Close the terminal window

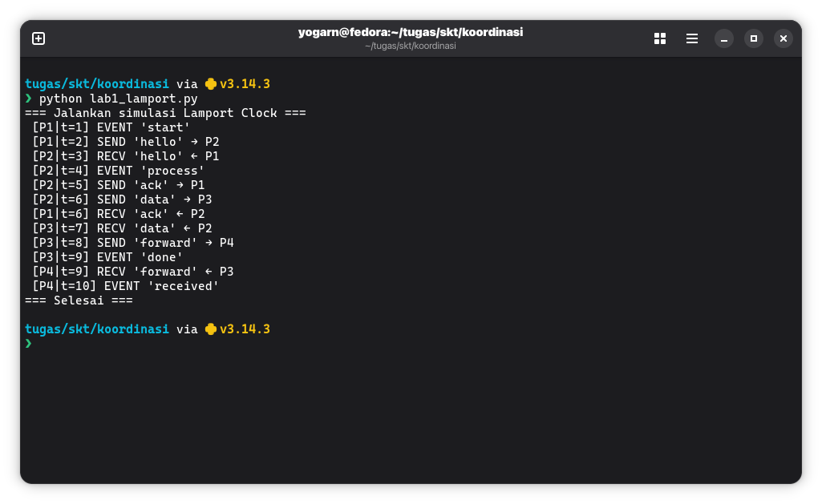(784, 38)
